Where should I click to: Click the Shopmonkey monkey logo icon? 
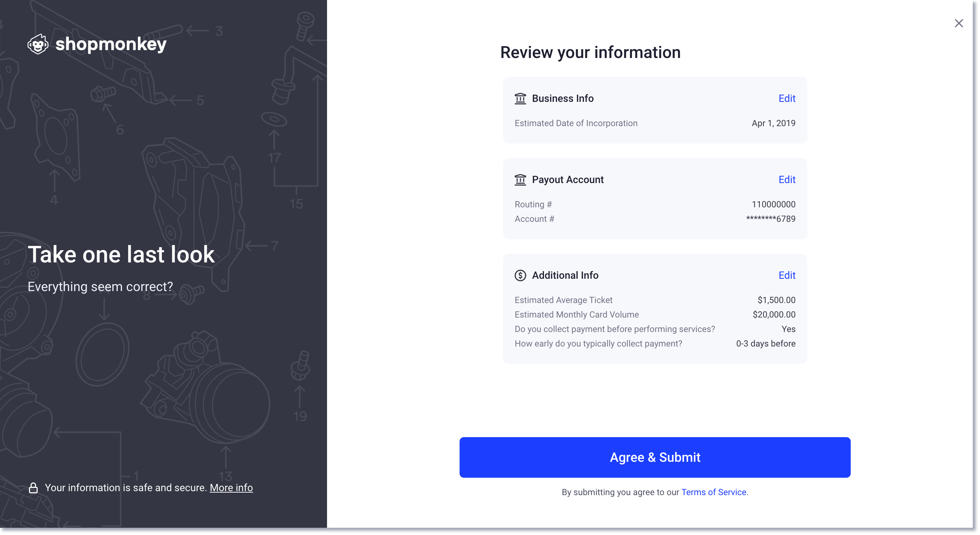tap(38, 44)
